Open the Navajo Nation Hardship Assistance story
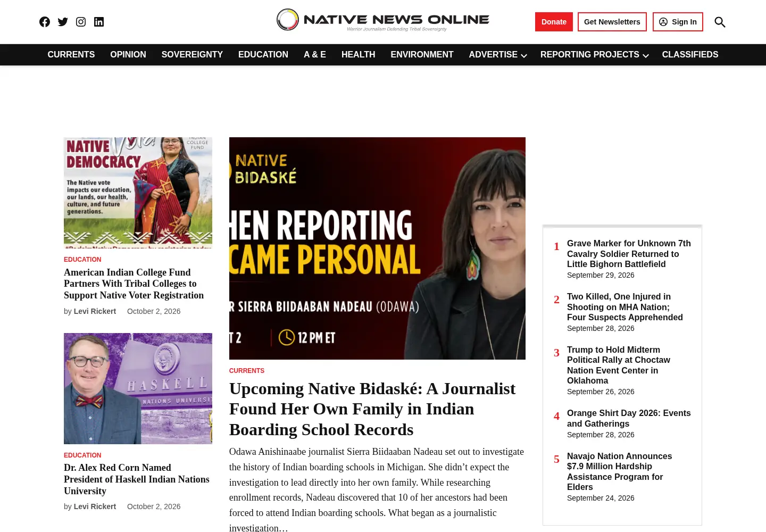Viewport: 766px width, 532px height. [620, 471]
